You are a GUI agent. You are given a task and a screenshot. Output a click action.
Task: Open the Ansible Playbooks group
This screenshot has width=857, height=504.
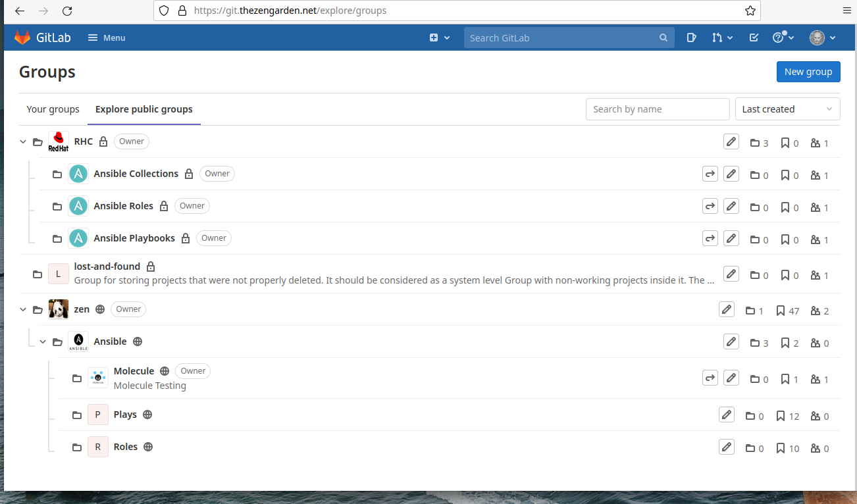(134, 238)
